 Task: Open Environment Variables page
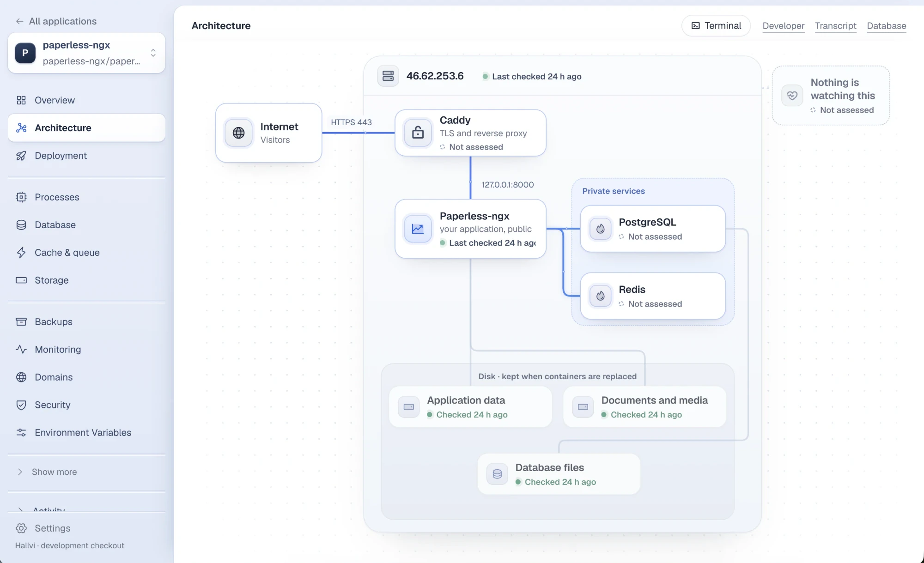[x=86, y=433]
